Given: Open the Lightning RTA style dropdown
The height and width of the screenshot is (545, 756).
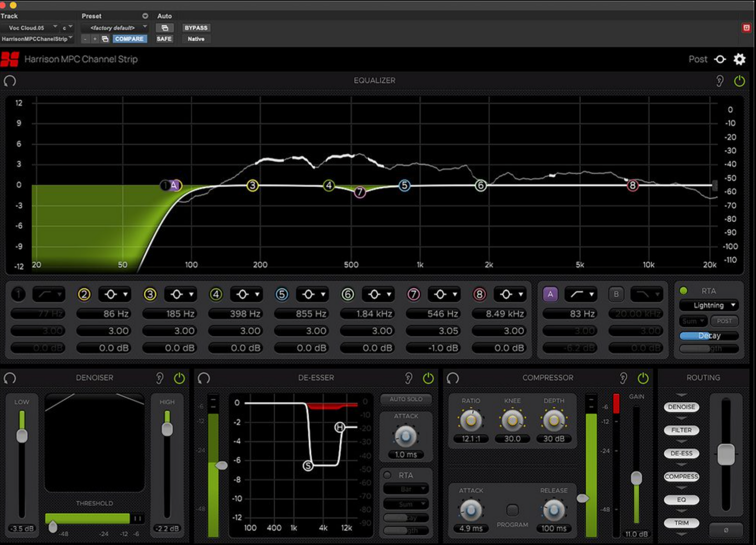Looking at the screenshot, I should (x=709, y=305).
